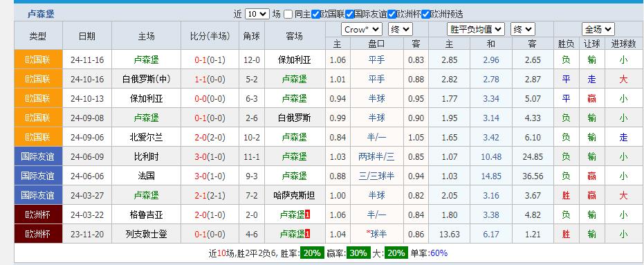Open the 0-1(0-1) score on 24-11-16
The image size is (644, 265).
click(x=210, y=60)
